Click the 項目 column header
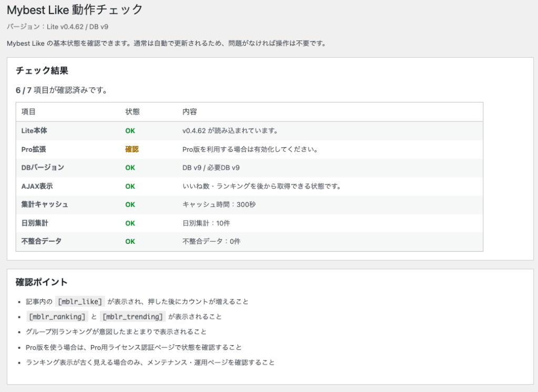 click(x=28, y=112)
